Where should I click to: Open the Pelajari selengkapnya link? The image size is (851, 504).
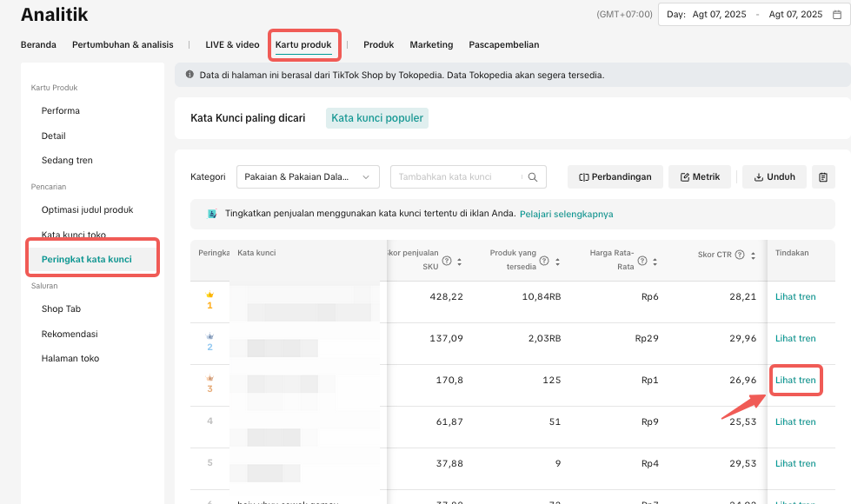(x=566, y=214)
